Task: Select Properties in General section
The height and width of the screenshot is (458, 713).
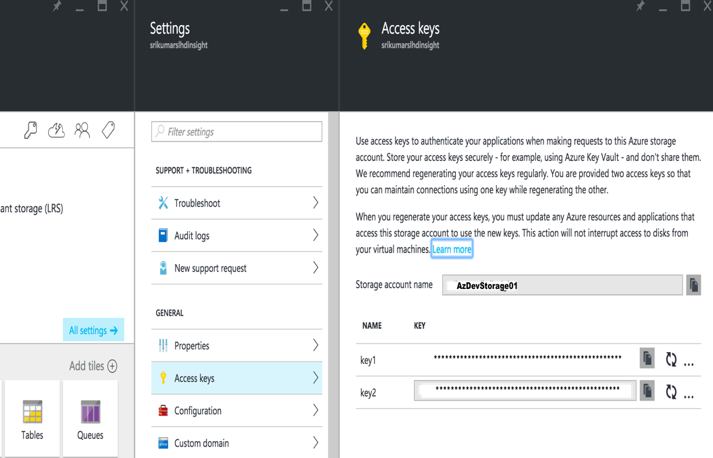Action: pyautogui.click(x=236, y=346)
